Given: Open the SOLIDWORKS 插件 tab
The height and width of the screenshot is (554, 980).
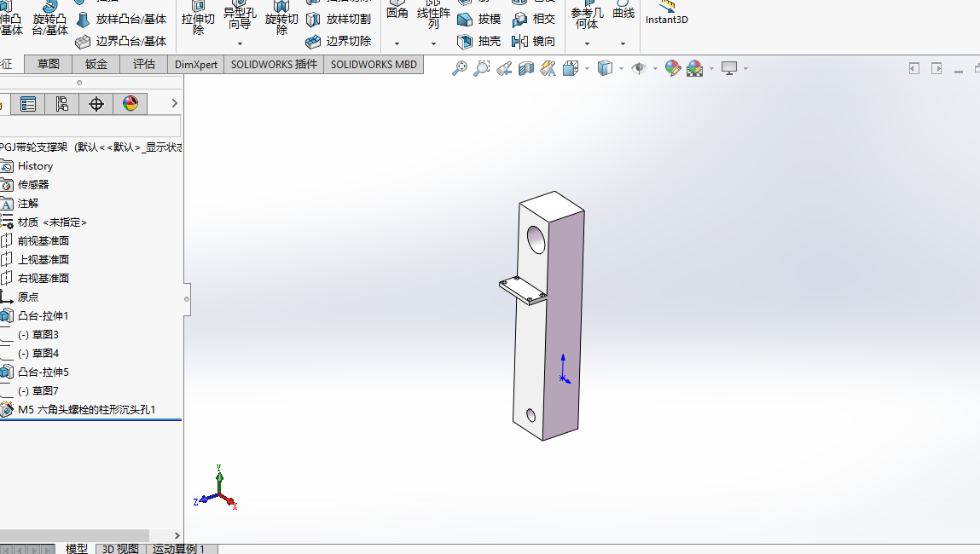Looking at the screenshot, I should [274, 64].
